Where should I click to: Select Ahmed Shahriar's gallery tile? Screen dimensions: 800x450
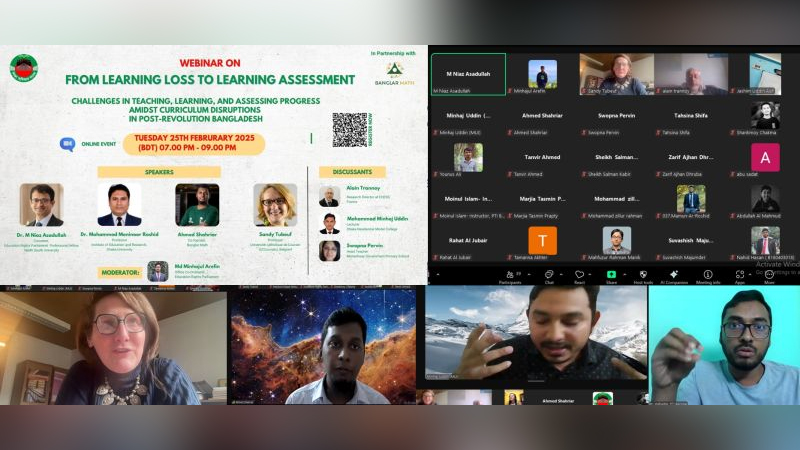(542, 116)
